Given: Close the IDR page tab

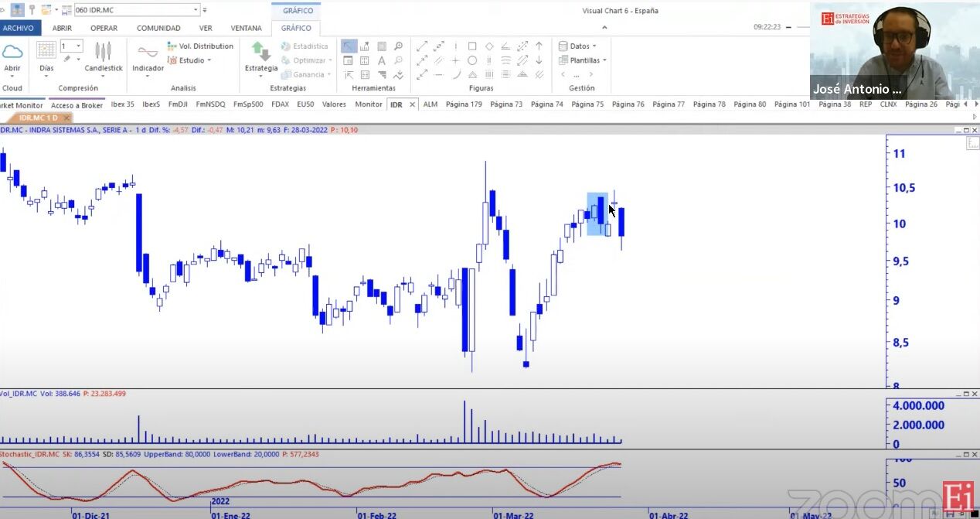Looking at the screenshot, I should point(412,104).
